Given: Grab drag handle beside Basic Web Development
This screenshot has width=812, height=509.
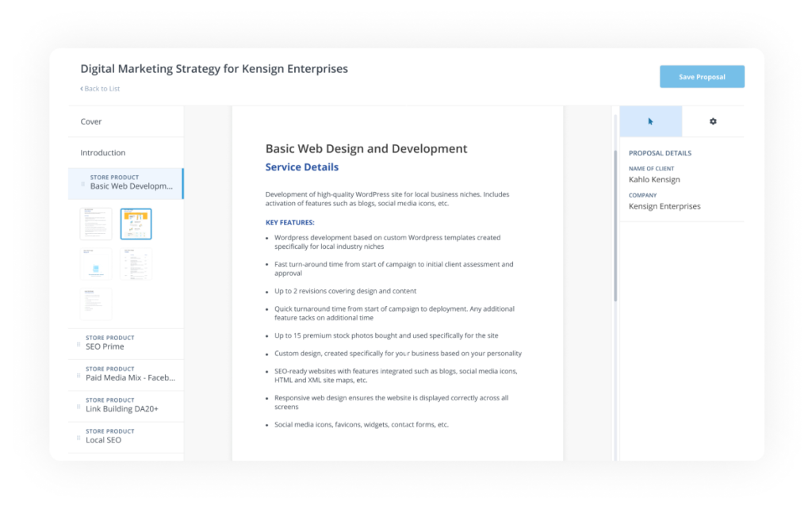Looking at the screenshot, I should [83, 184].
